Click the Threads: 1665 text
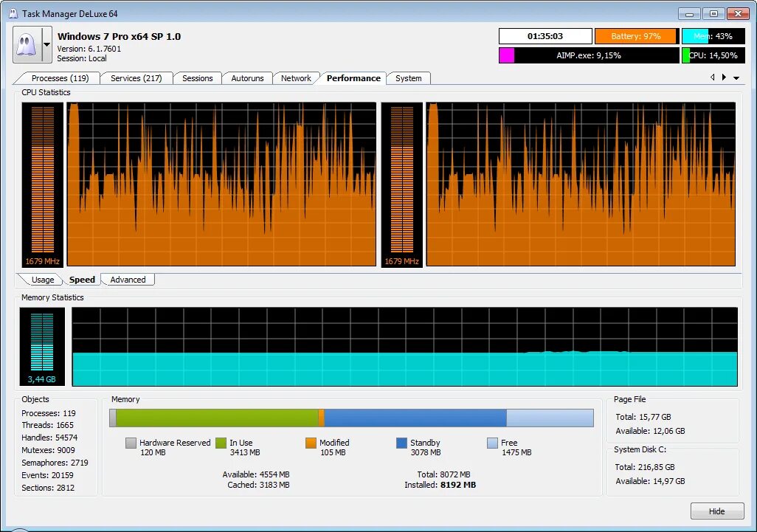Image resolution: width=757 pixels, height=532 pixels. (48, 425)
